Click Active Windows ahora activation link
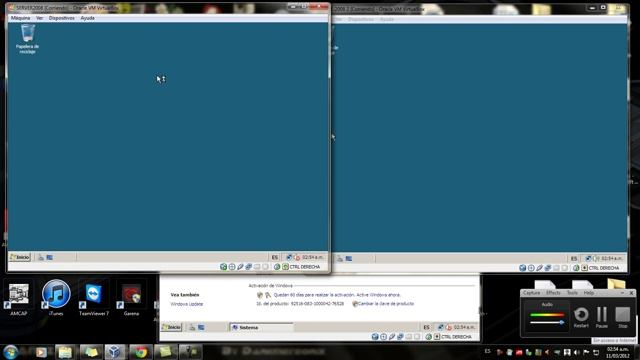Screen dimensions: 640x360 click(x=378, y=295)
